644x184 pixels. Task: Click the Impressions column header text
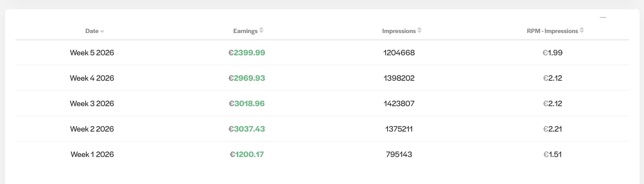pos(399,31)
